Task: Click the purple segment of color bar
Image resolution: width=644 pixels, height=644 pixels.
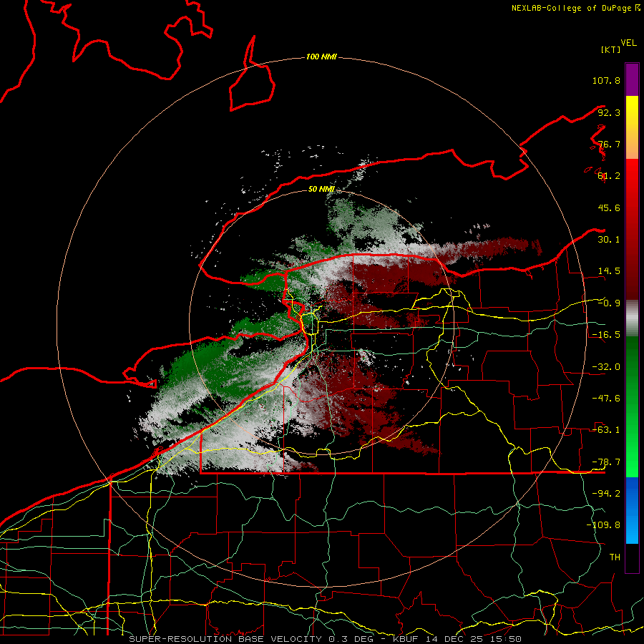Action: click(632, 79)
